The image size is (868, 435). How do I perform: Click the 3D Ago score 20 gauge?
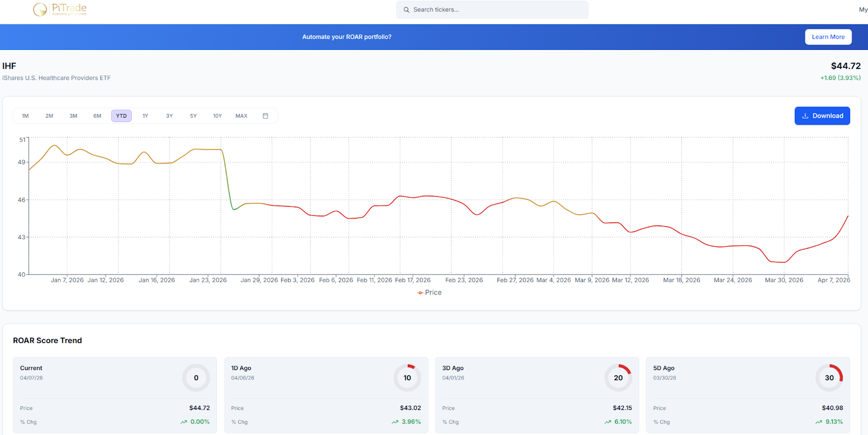(x=618, y=378)
